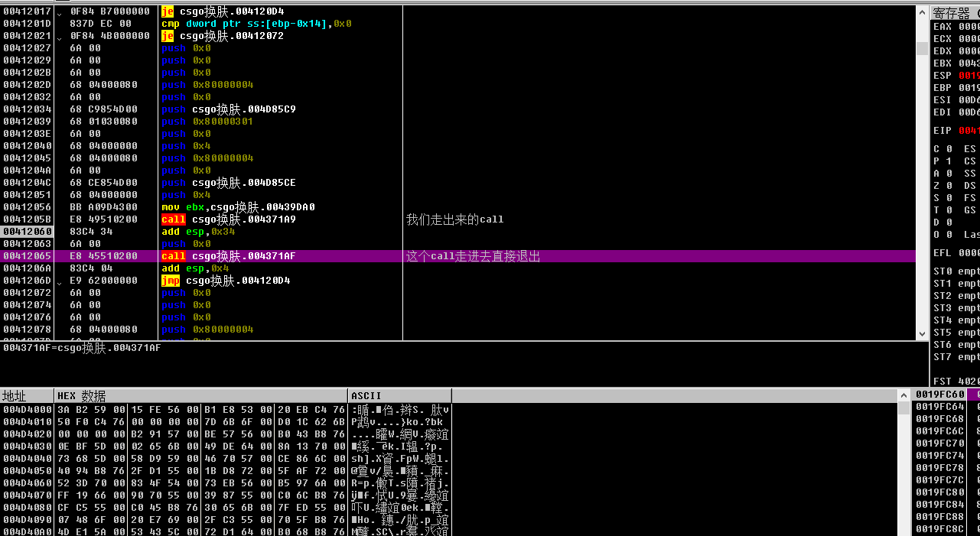Click the C carry flag

943,149
